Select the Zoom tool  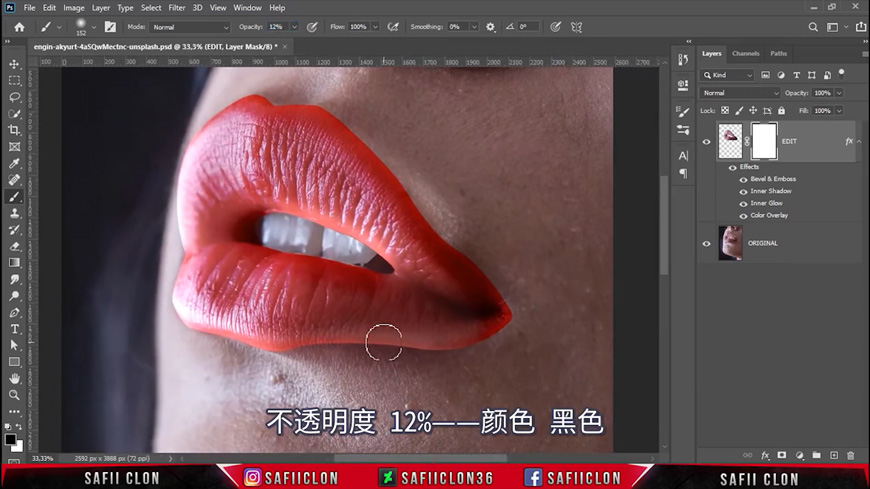click(14, 395)
